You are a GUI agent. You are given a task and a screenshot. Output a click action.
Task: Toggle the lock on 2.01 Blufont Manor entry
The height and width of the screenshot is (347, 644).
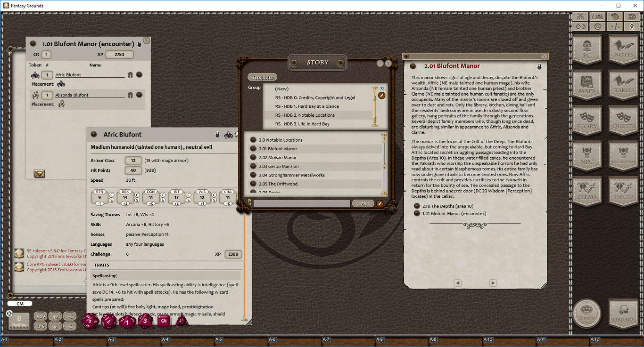pos(539,66)
